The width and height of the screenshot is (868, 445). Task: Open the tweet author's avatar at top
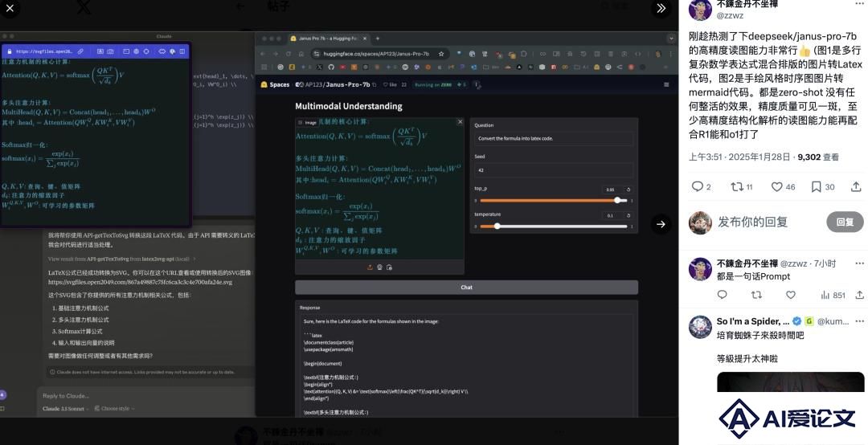pos(700,9)
